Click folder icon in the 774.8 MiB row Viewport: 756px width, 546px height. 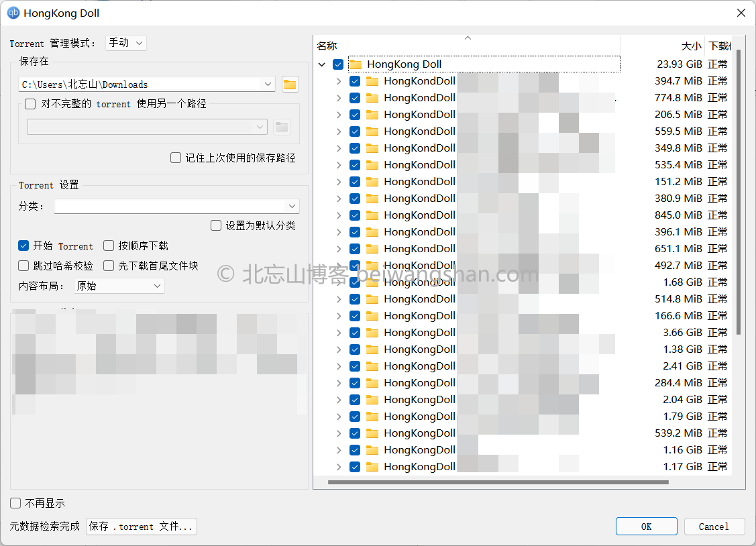click(372, 98)
